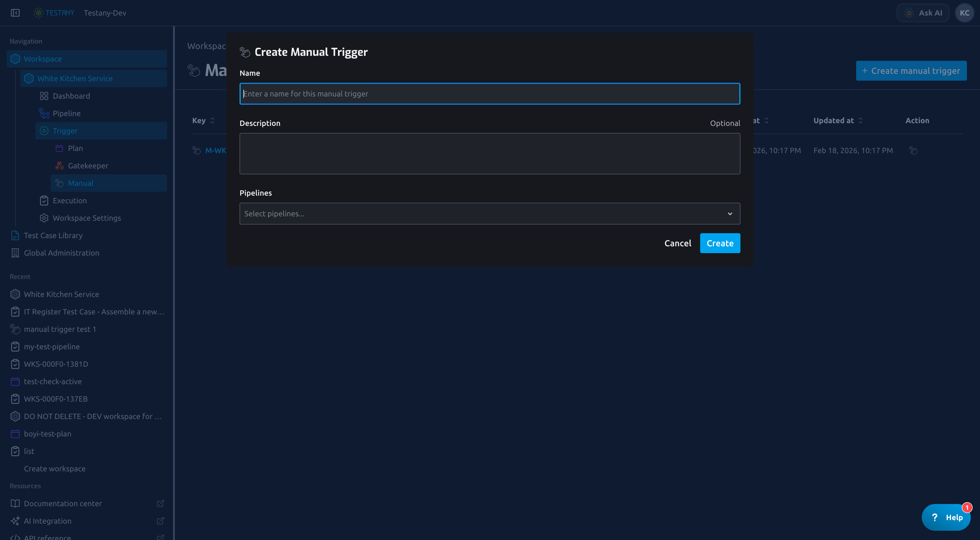980x540 pixels.
Task: Open Documentation center book icon link
Action: point(15,503)
